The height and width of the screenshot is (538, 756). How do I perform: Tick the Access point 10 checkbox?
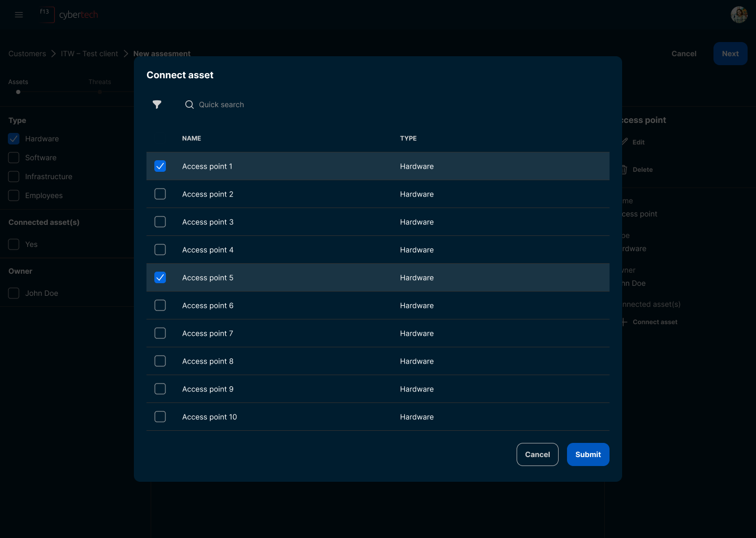click(x=160, y=417)
